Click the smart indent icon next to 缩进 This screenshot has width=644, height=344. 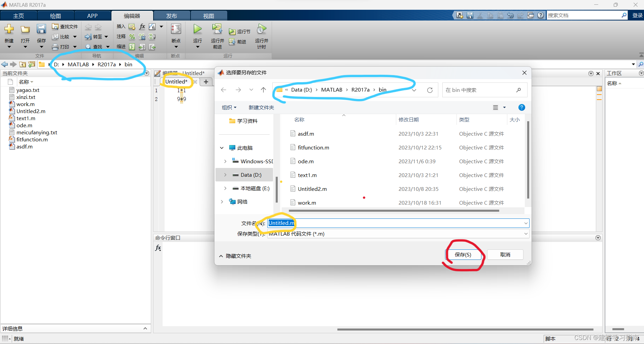click(x=132, y=47)
